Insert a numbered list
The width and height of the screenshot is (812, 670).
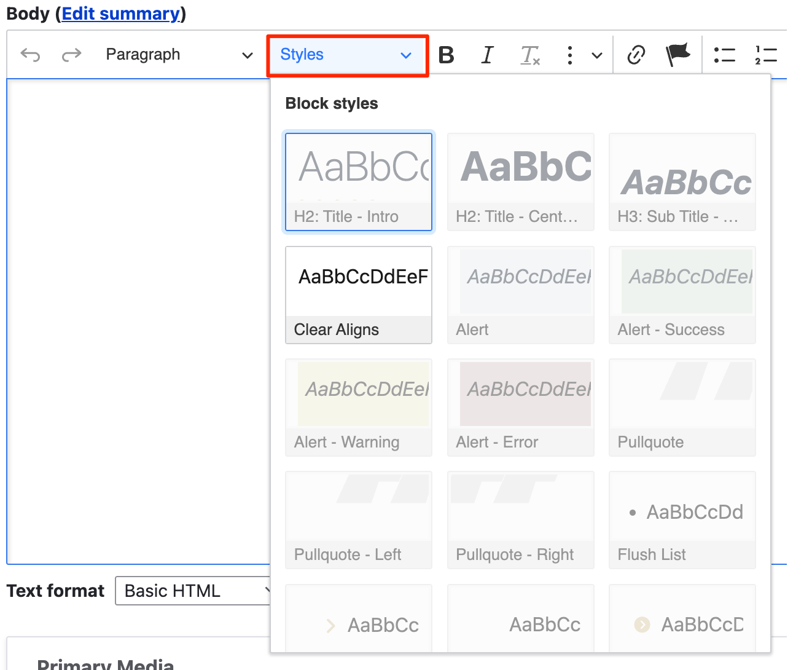point(765,55)
